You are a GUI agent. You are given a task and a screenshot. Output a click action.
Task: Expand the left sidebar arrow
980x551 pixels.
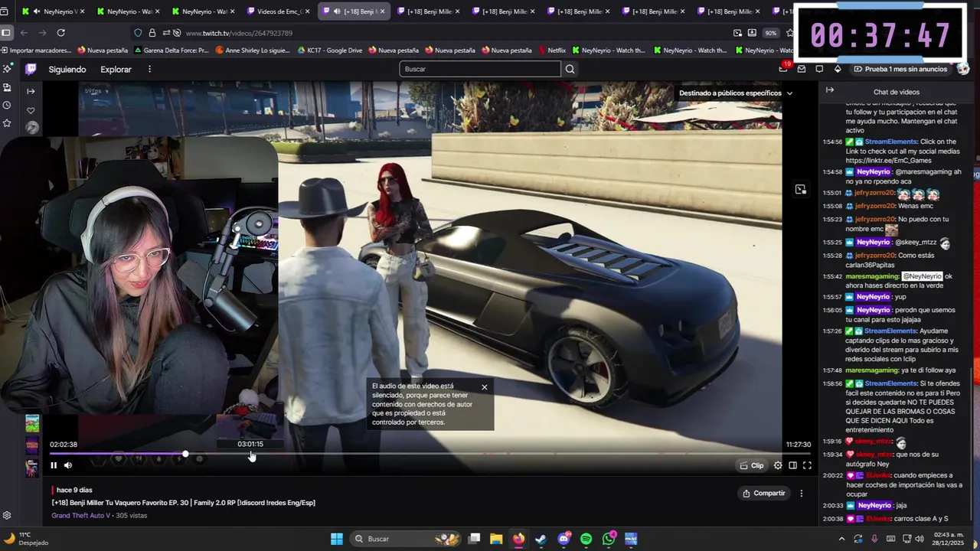click(31, 91)
